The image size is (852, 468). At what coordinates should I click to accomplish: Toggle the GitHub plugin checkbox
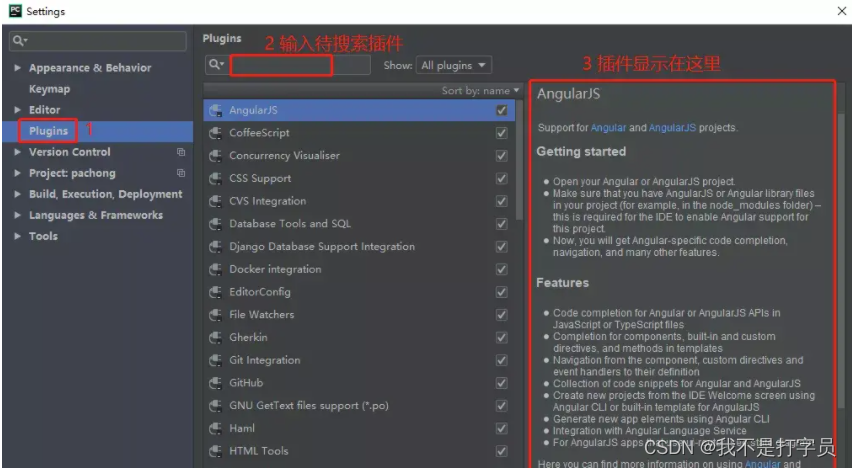[x=502, y=383]
